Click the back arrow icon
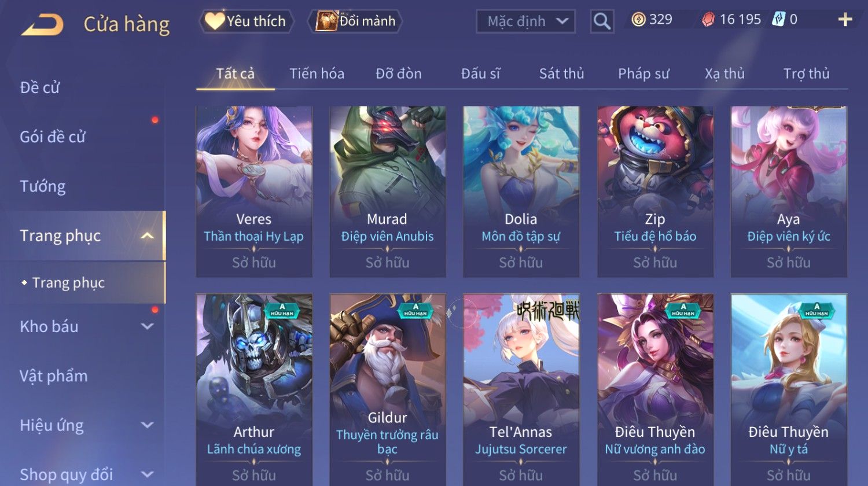This screenshot has width=868, height=486. 42,25
